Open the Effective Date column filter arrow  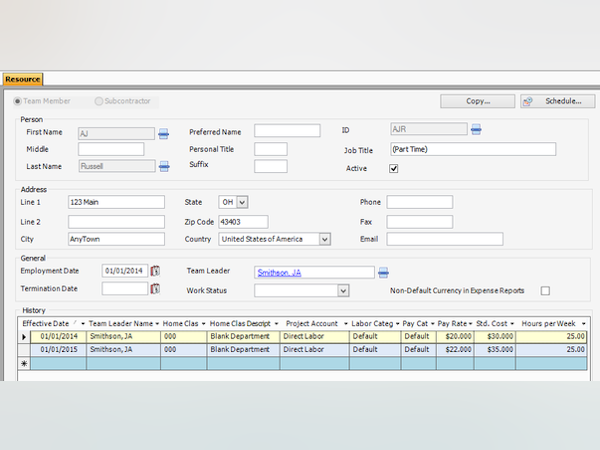click(x=83, y=324)
